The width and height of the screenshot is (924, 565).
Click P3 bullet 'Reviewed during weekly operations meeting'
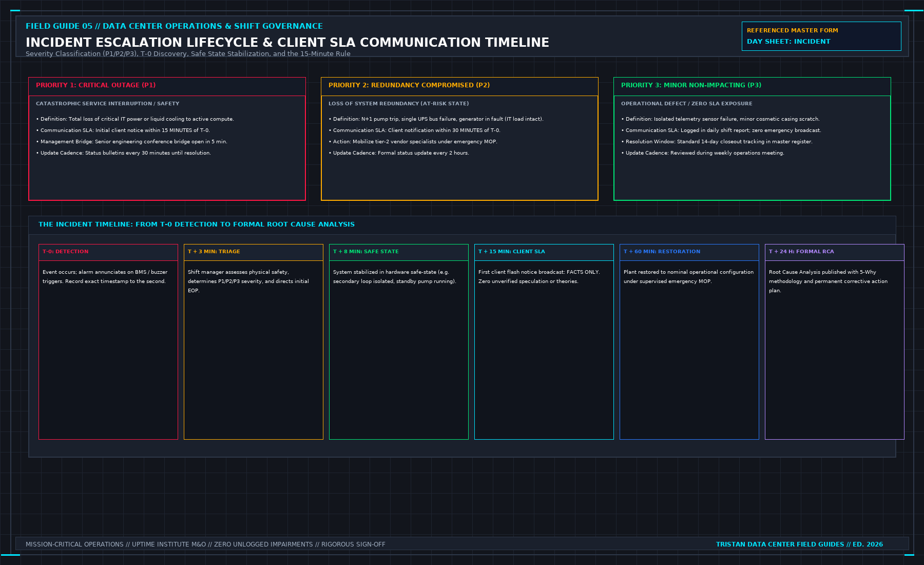(x=703, y=153)
